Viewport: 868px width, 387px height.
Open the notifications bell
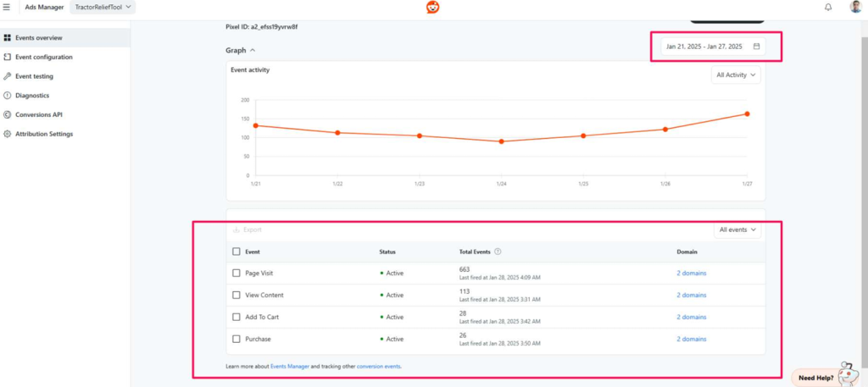[x=828, y=7]
